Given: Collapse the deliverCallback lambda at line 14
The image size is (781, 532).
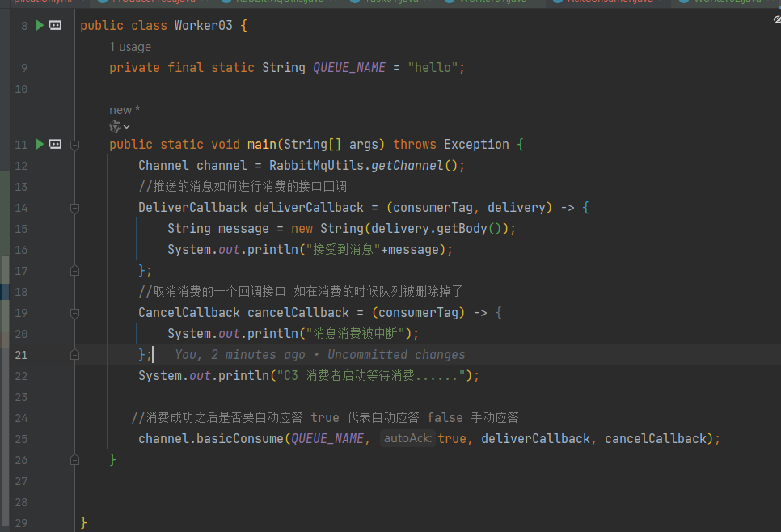Looking at the screenshot, I should coord(74,208).
